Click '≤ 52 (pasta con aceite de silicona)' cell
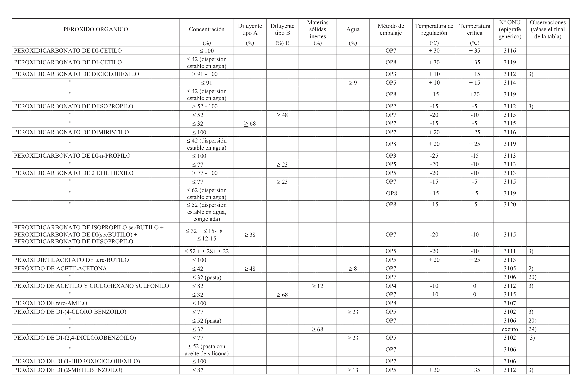Image resolution: width=581 pixels, height=392 pixels. point(207,350)
